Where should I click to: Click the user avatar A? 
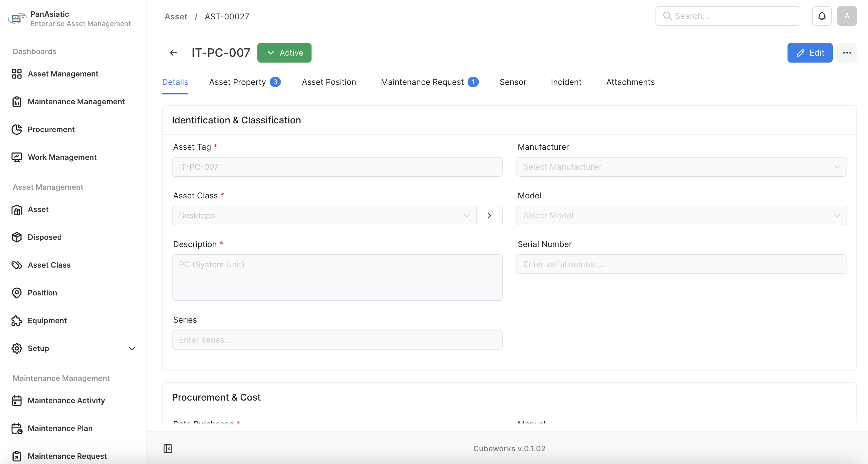pyautogui.click(x=847, y=16)
